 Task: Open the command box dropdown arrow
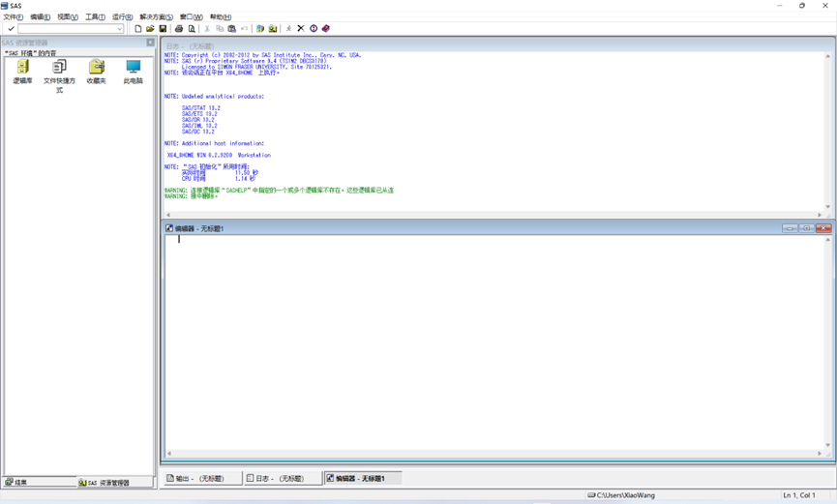[120, 29]
